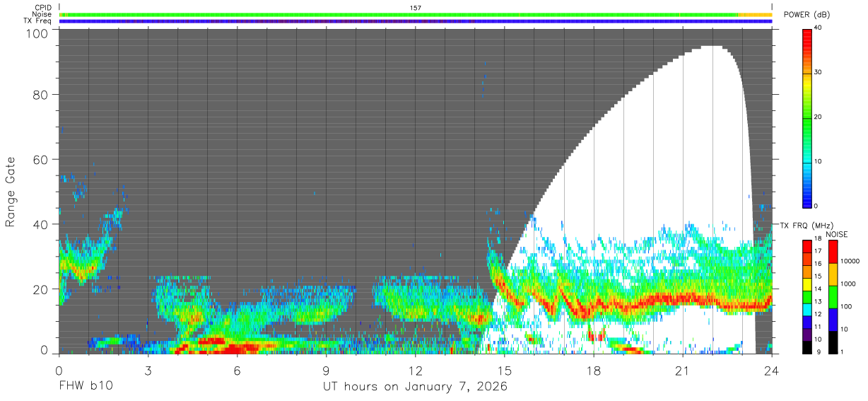
Task: Click the '1000' label on NOISE scale
Action: [x=849, y=284]
